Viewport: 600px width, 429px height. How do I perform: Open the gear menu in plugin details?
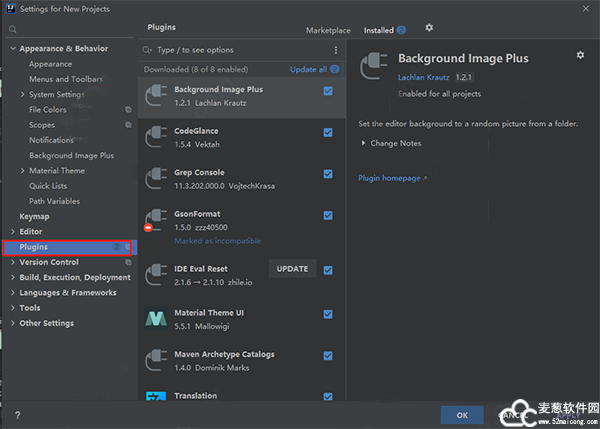[x=580, y=55]
